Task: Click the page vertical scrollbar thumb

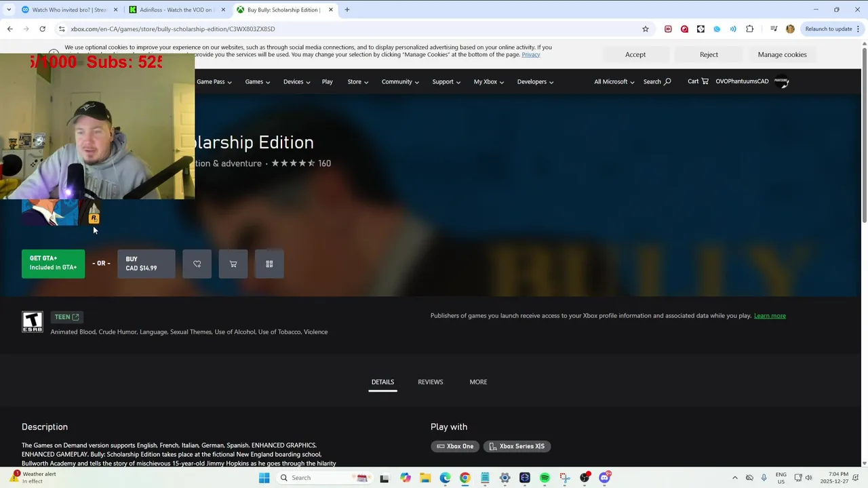Action: tap(865, 134)
